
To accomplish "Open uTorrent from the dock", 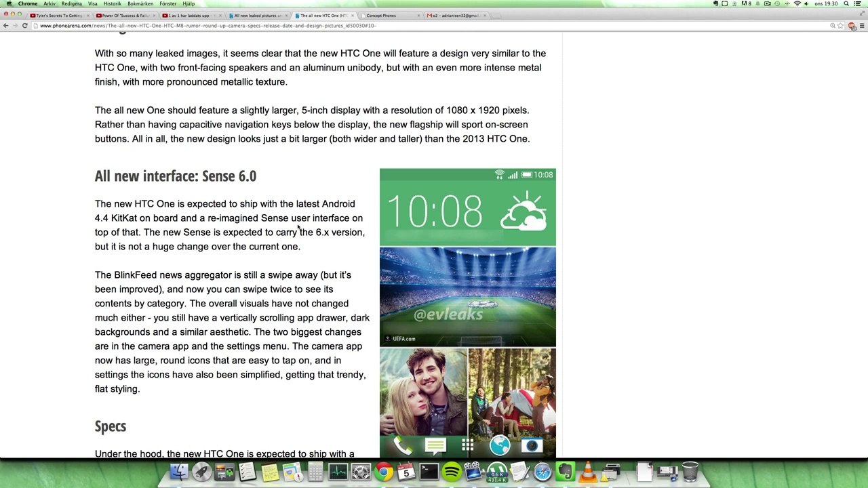I will click(x=498, y=471).
